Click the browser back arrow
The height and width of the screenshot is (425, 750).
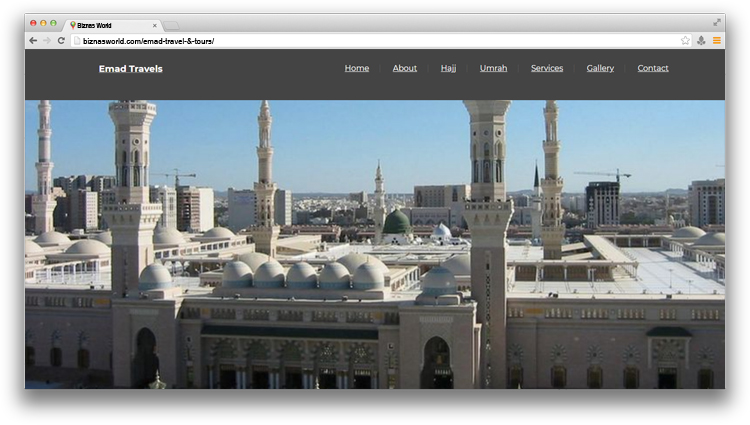(33, 41)
